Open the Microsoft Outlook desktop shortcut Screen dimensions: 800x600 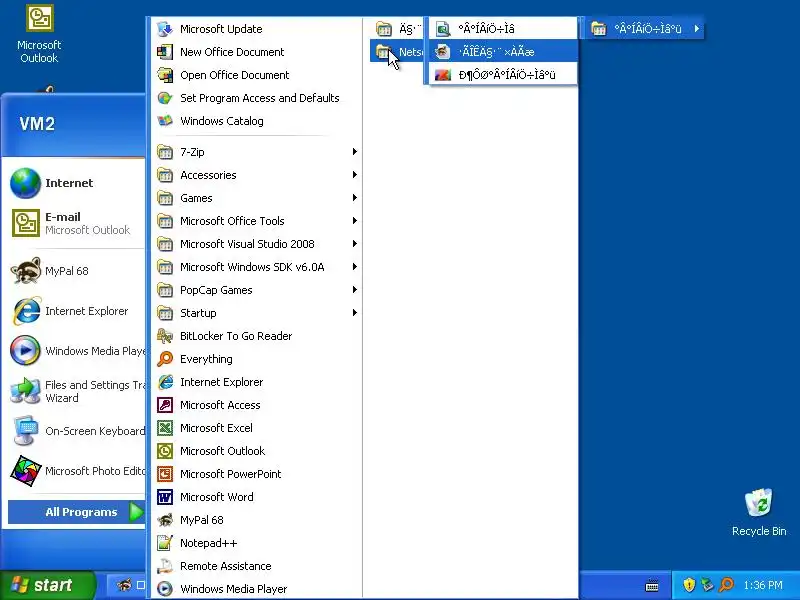pos(39,34)
